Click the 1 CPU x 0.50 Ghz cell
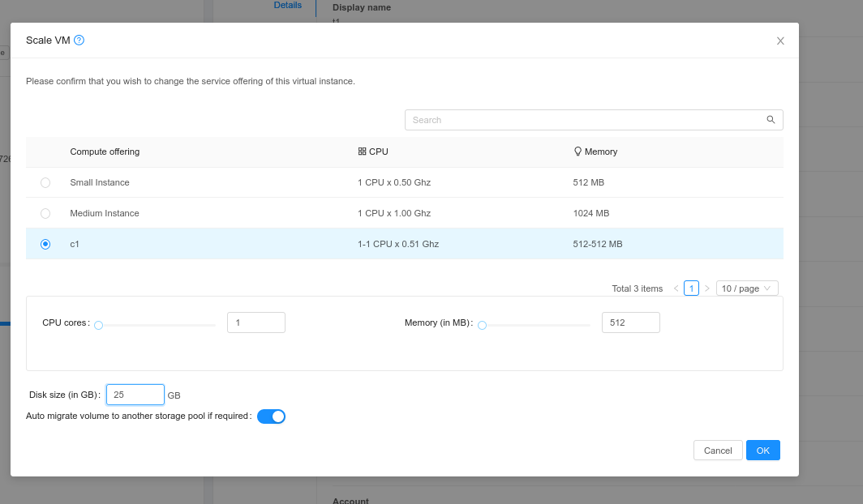 tap(394, 182)
